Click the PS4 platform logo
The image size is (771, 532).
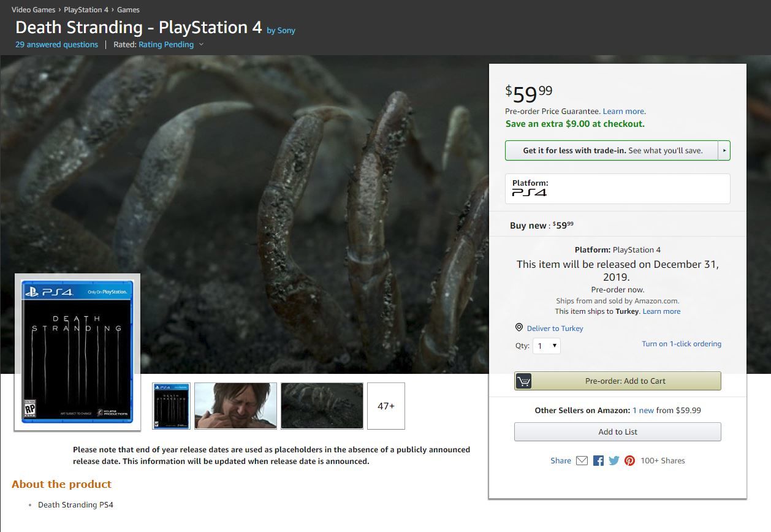pyautogui.click(x=529, y=192)
